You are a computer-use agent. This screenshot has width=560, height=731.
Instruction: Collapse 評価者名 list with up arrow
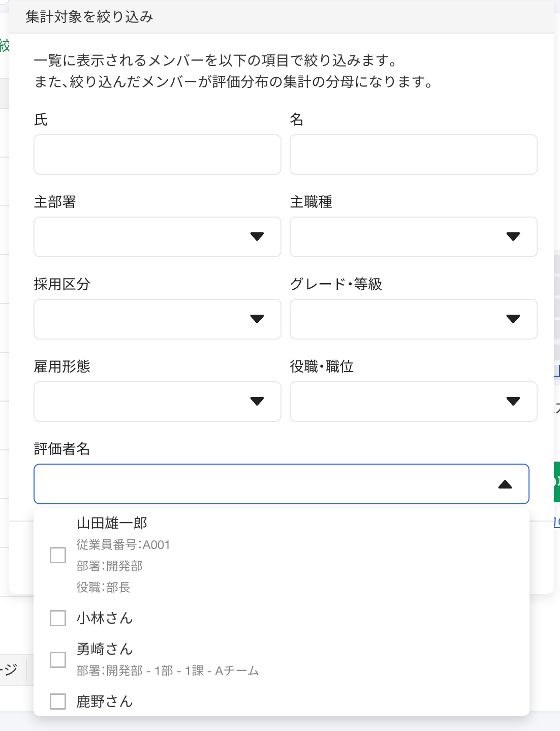tap(505, 484)
